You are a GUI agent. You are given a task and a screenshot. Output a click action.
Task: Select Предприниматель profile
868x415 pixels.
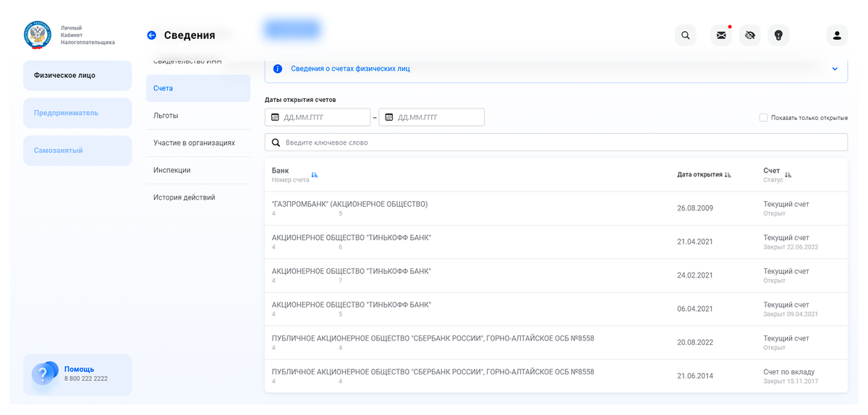(77, 113)
